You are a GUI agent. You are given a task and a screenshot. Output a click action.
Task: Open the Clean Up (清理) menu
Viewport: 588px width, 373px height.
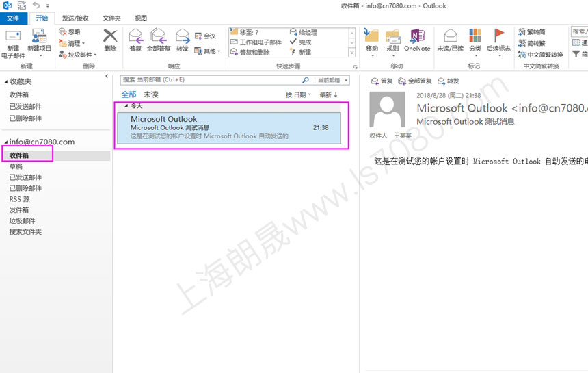72,43
